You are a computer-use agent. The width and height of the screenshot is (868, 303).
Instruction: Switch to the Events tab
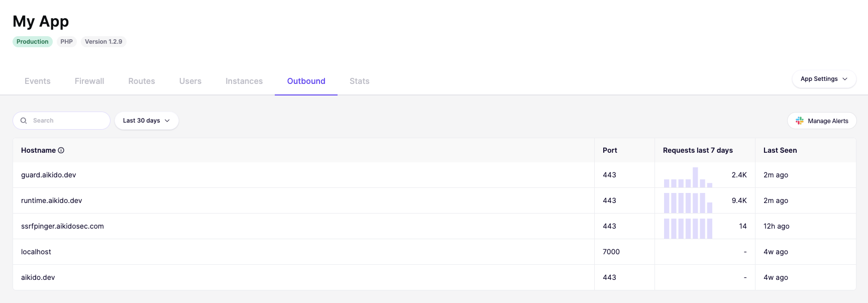pos(38,81)
